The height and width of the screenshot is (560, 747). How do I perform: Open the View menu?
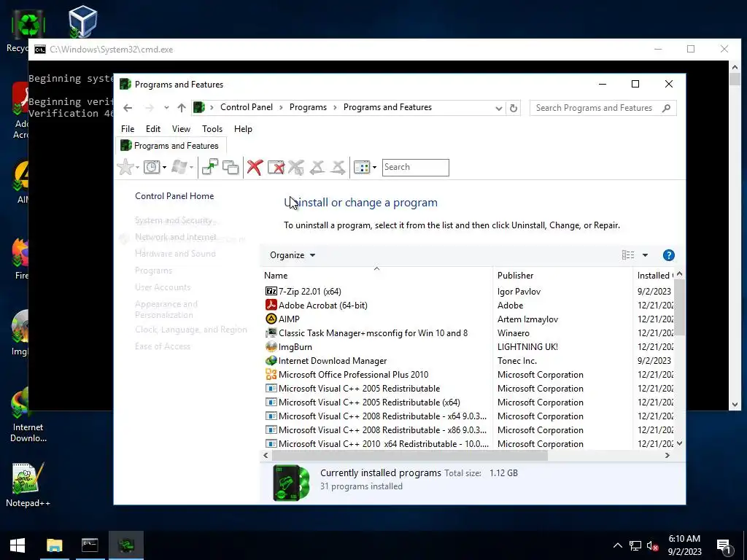pyautogui.click(x=181, y=129)
